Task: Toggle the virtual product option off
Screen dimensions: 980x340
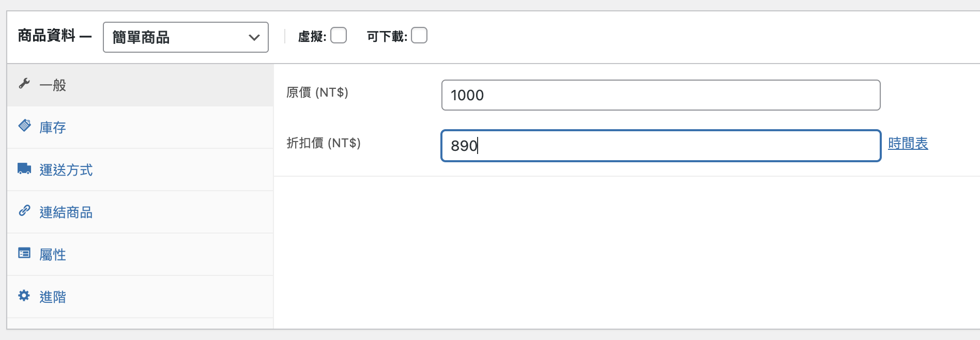Action: click(x=339, y=35)
